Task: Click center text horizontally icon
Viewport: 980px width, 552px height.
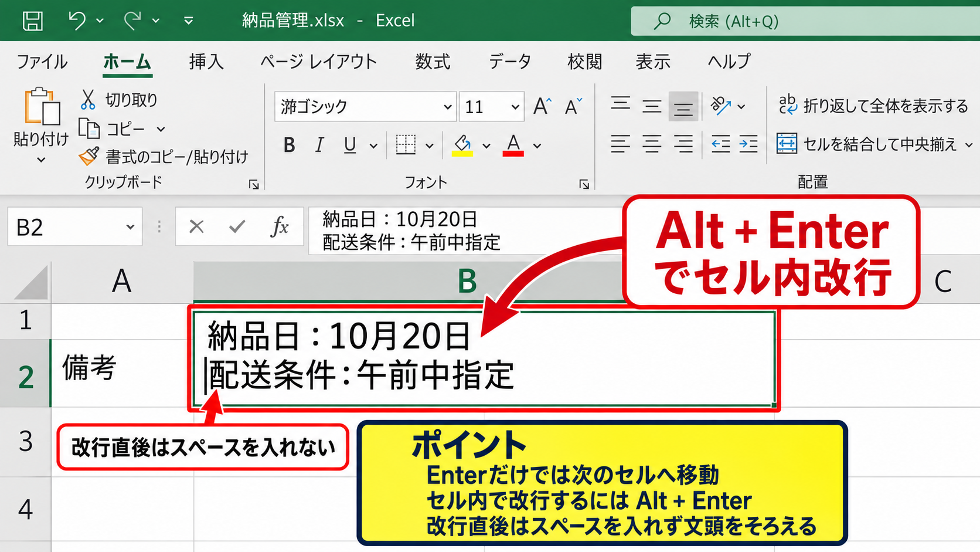Action: (652, 144)
